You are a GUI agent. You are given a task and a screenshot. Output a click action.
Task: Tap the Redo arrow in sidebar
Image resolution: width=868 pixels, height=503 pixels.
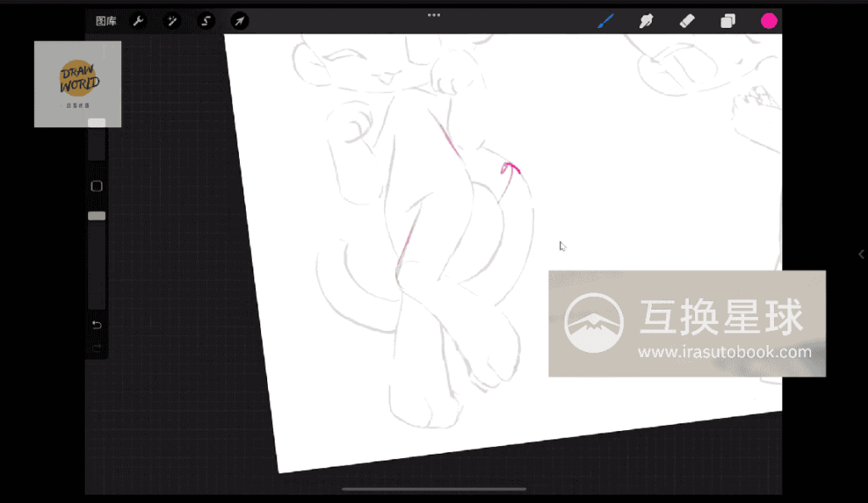point(97,347)
